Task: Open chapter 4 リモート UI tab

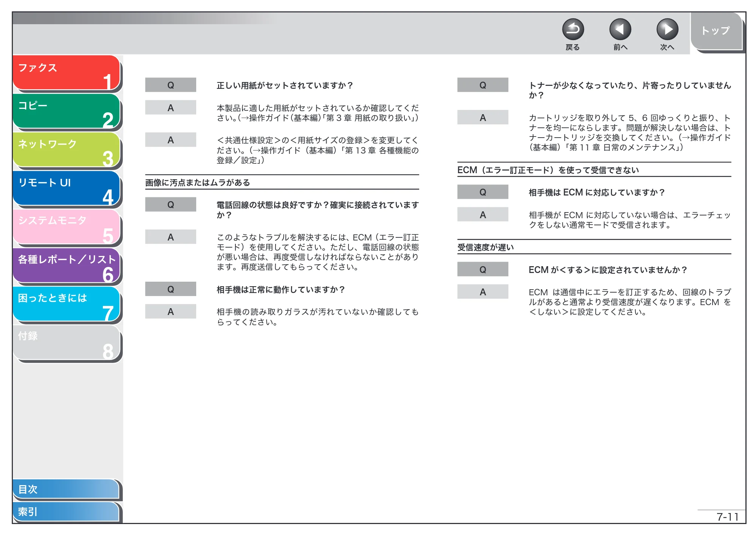Action: (x=67, y=188)
